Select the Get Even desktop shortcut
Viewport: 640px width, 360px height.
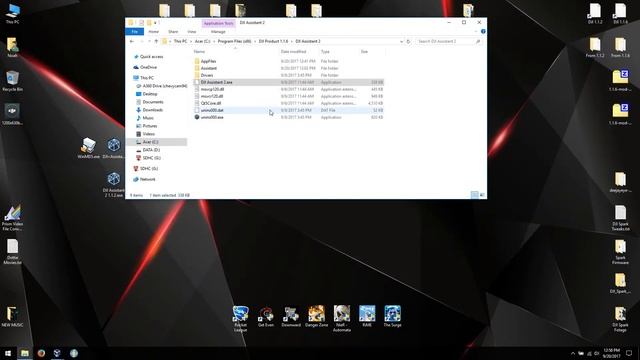click(266, 316)
